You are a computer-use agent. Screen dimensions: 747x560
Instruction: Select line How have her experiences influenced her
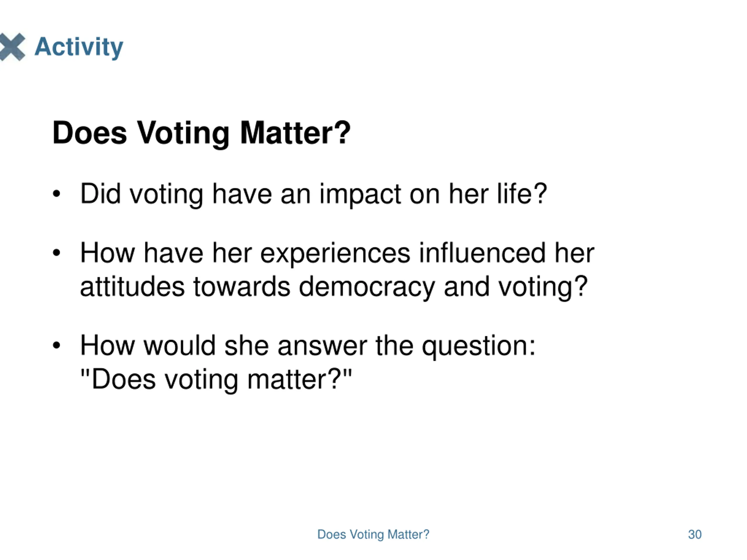337,253
